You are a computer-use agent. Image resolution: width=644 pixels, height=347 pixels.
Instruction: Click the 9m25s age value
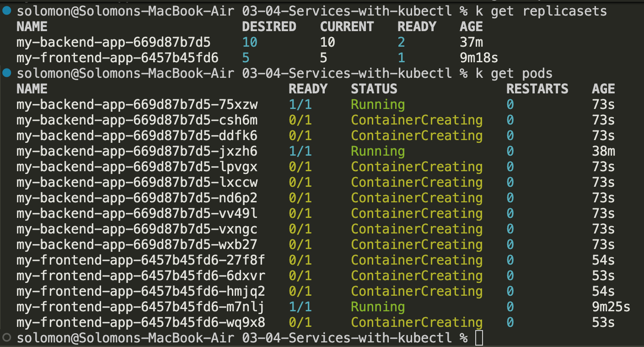tap(611, 307)
